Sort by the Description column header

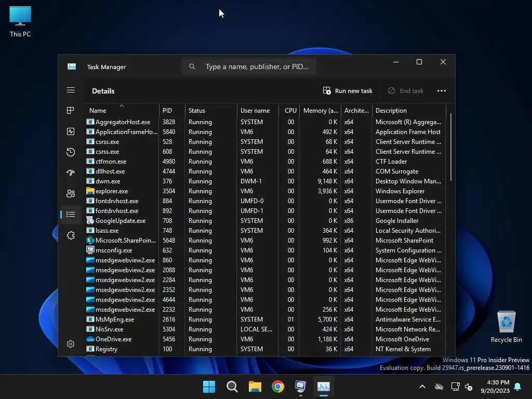tap(409, 110)
